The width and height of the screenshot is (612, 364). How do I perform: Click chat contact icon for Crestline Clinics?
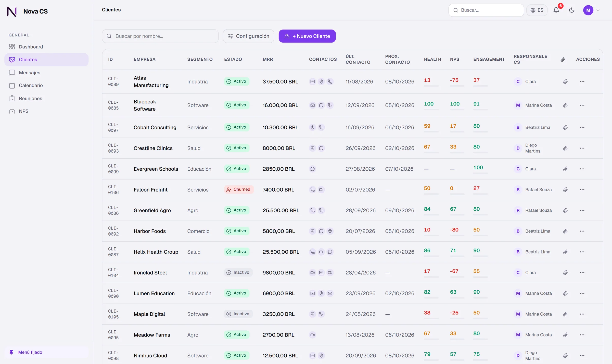point(321,148)
